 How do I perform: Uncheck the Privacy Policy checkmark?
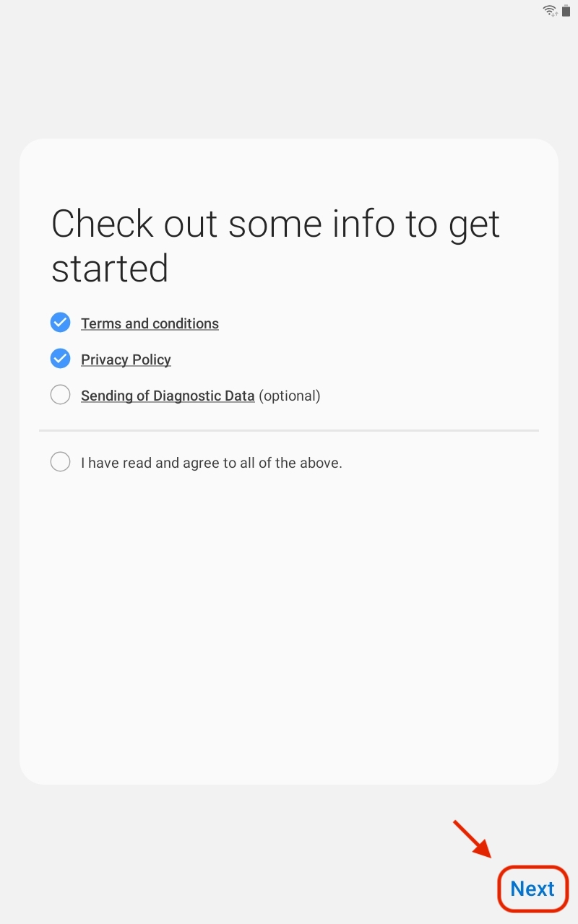[60, 359]
